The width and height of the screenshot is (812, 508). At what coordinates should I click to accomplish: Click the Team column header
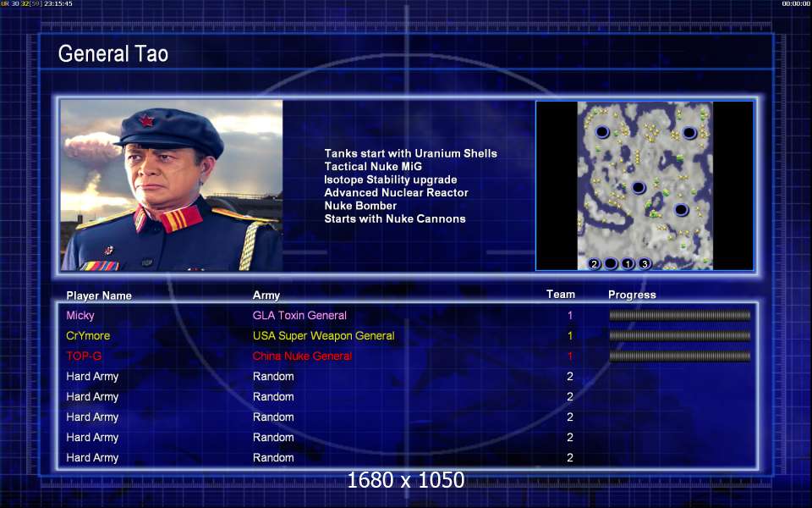tap(560, 295)
